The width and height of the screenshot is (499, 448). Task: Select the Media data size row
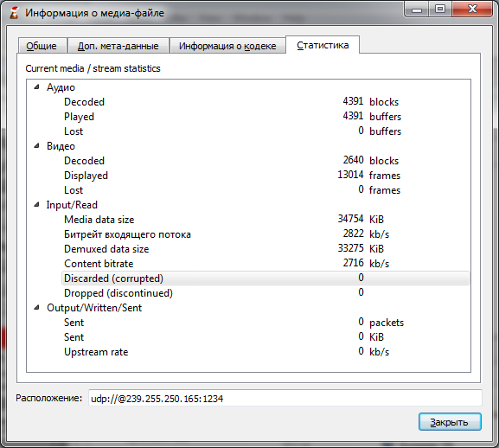click(265, 220)
